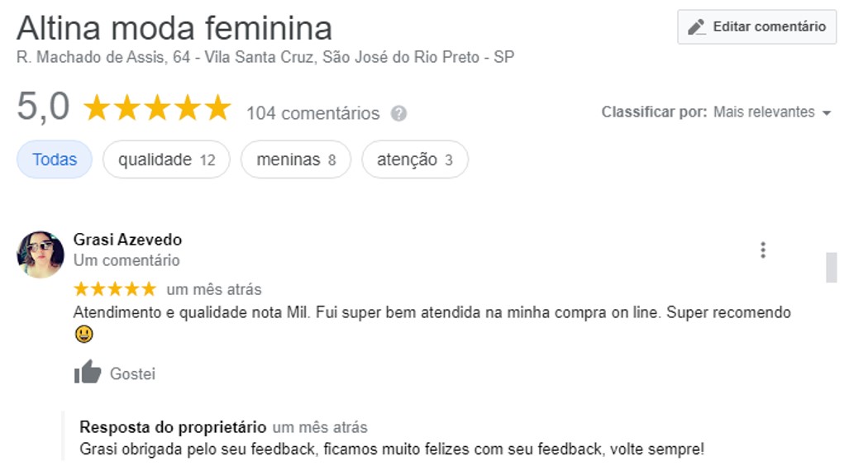868x466 pixels.
Task: Select the Todas filter chip
Action: point(55,159)
